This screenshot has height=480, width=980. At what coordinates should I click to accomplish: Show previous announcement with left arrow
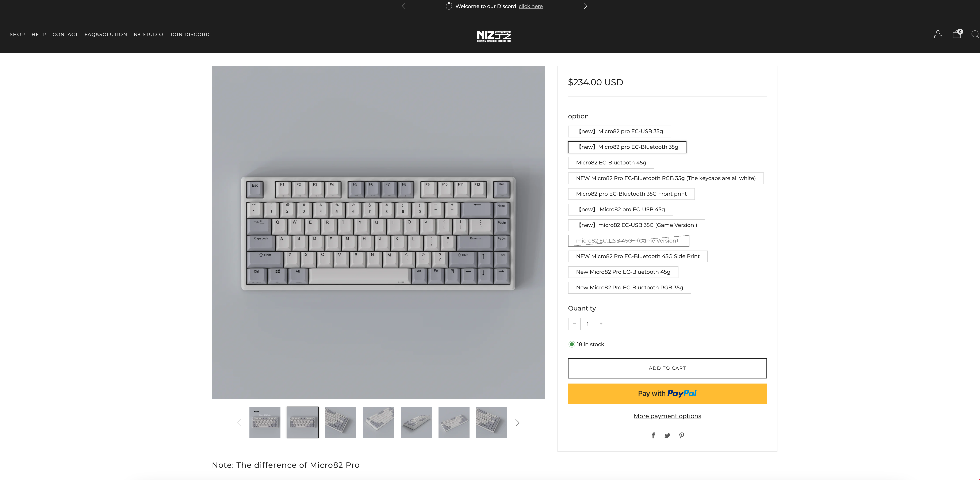(404, 6)
